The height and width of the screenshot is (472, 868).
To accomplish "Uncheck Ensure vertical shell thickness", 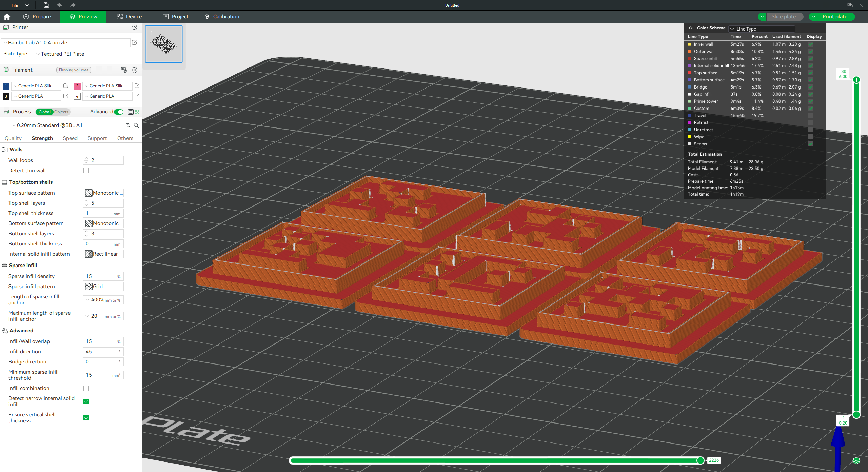I will pyautogui.click(x=86, y=418).
